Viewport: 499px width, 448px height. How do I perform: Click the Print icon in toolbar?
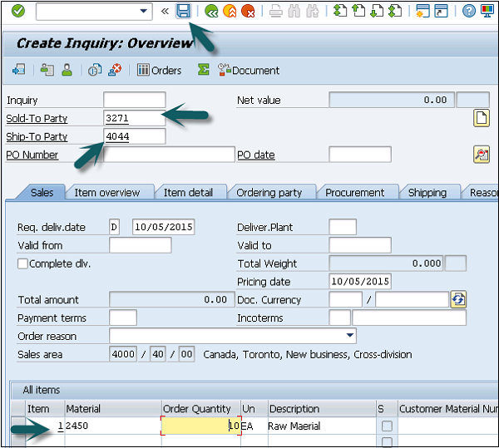(275, 11)
